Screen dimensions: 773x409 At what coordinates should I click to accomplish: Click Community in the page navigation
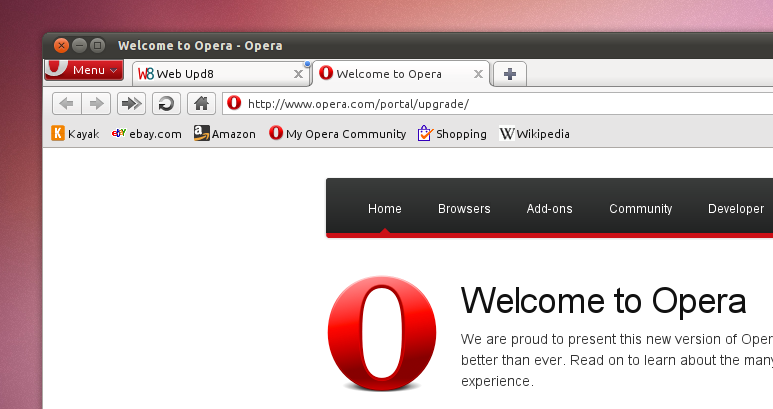(640, 208)
